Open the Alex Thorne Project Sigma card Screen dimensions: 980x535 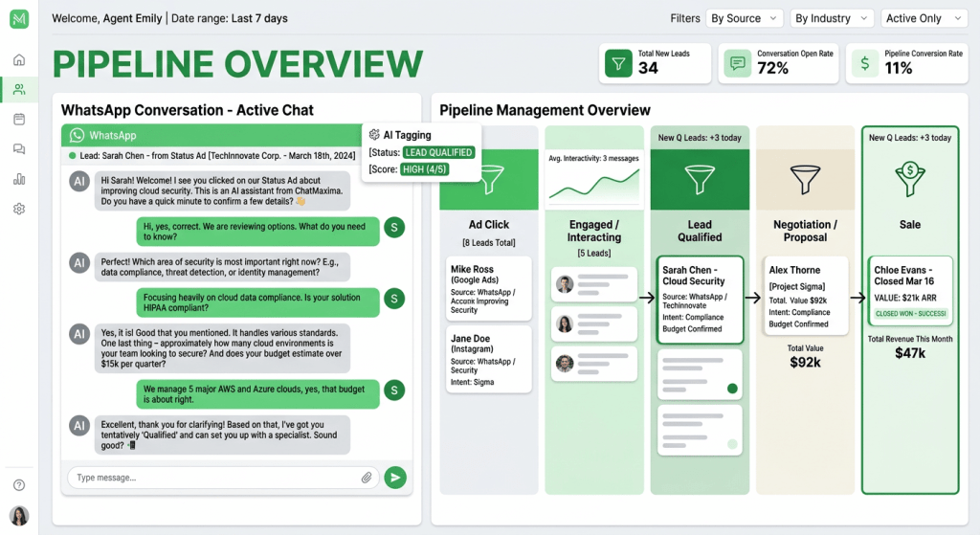coord(805,296)
